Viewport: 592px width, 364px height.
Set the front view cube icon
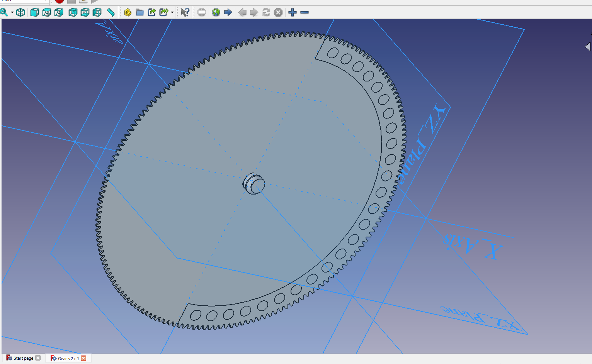coord(35,12)
